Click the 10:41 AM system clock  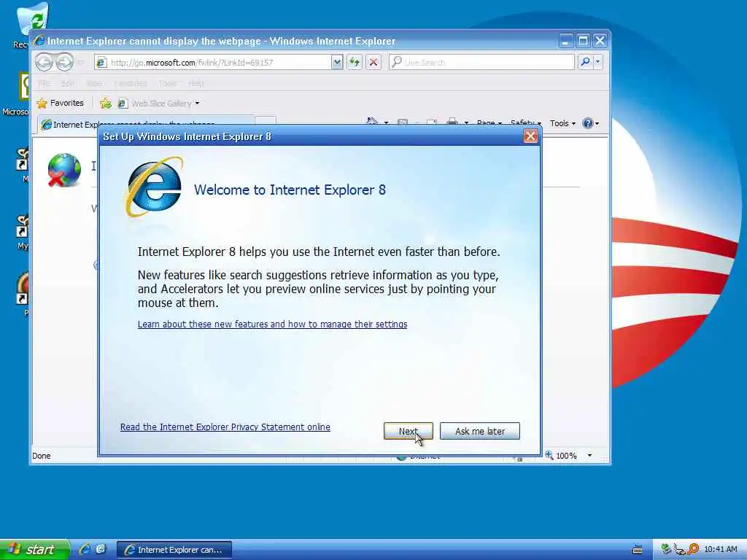(720, 550)
